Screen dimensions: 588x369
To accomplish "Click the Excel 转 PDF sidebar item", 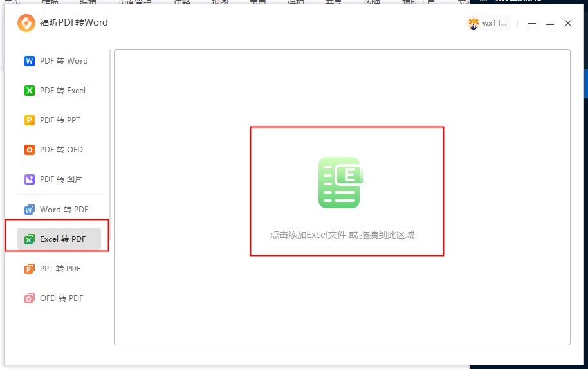I will [59, 239].
